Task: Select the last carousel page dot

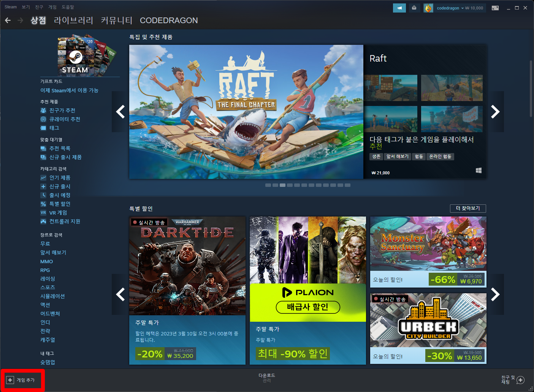Action: pyautogui.click(x=347, y=185)
